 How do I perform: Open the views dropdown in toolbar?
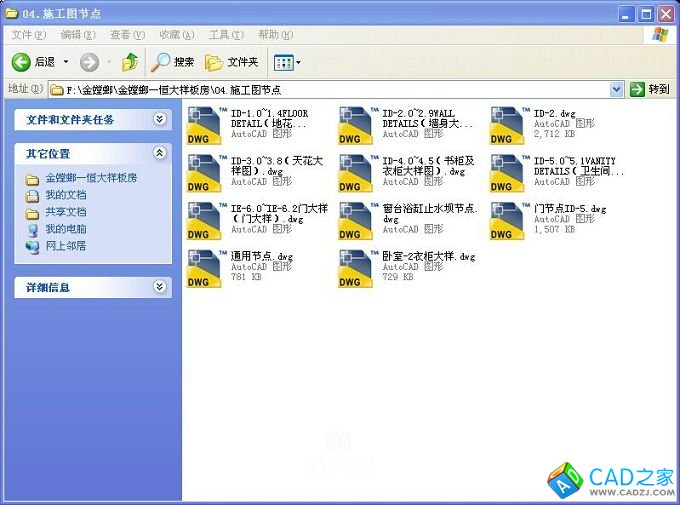286,62
